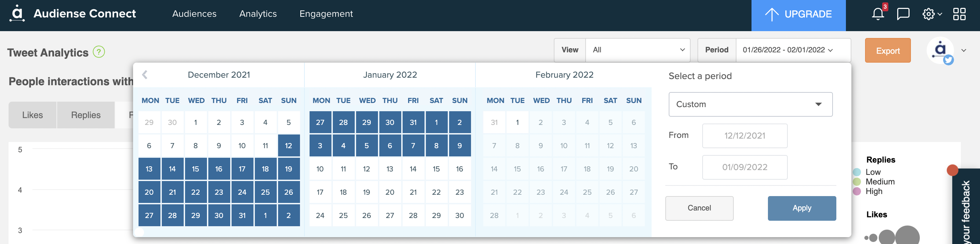
Task: Expand the account switcher chevron
Action: click(964, 50)
